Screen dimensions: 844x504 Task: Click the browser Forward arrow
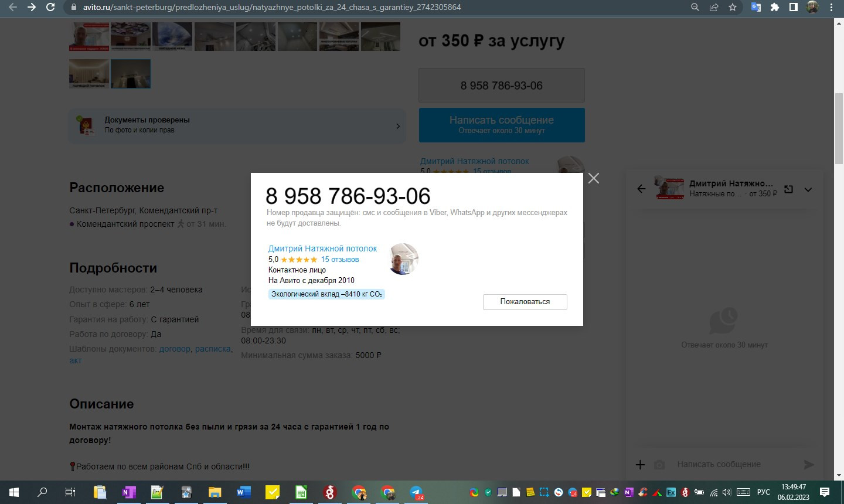[32, 7]
